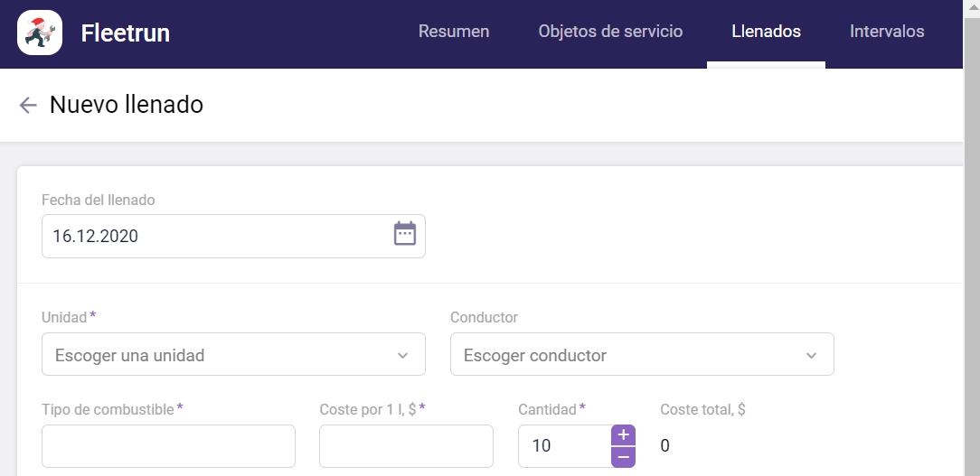Open the Resumen tab

tap(454, 32)
